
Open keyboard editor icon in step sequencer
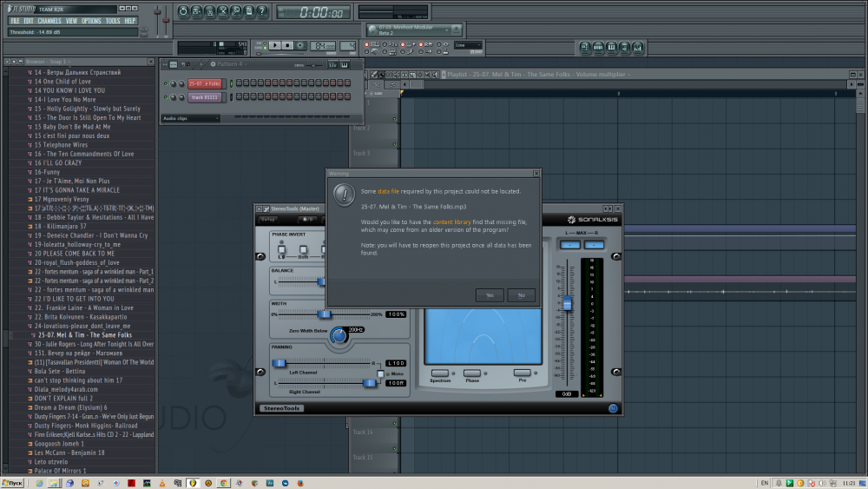(x=345, y=65)
